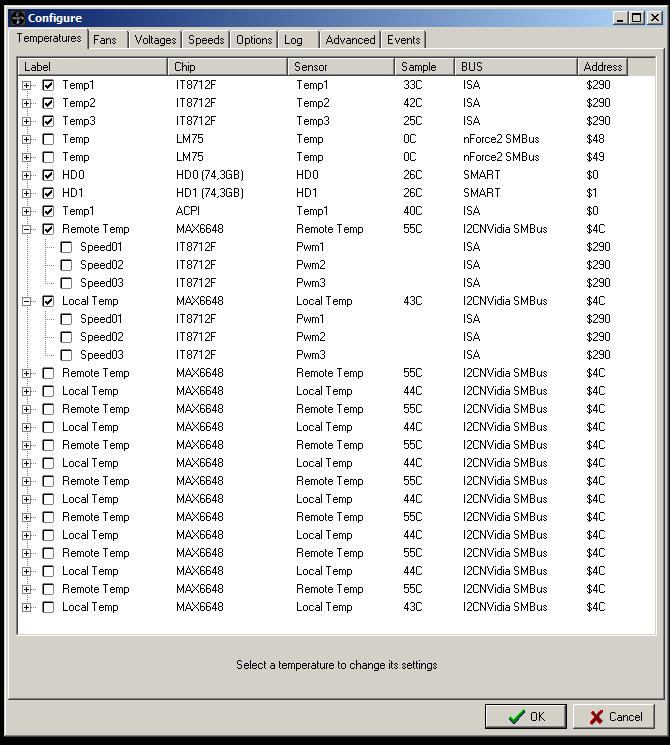The height and width of the screenshot is (745, 670).
Task: Collapse the checked Local Temp node
Action: [27, 301]
